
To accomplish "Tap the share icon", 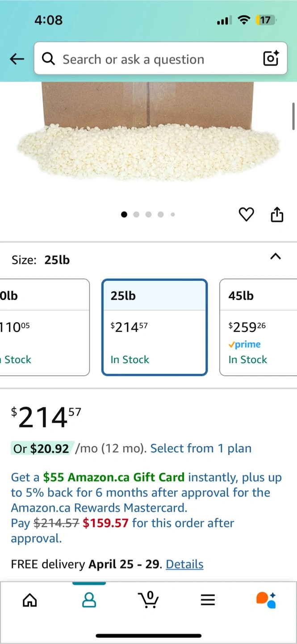I will click(277, 215).
